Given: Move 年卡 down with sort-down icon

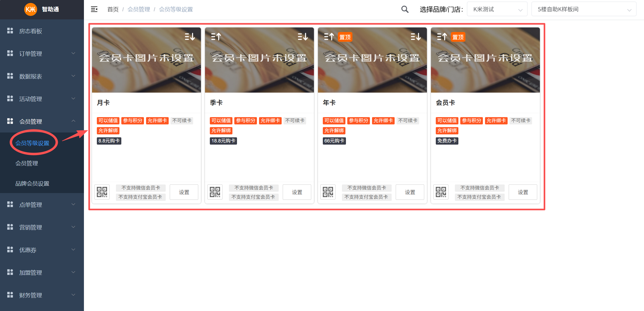Looking at the screenshot, I should pyautogui.click(x=416, y=37).
